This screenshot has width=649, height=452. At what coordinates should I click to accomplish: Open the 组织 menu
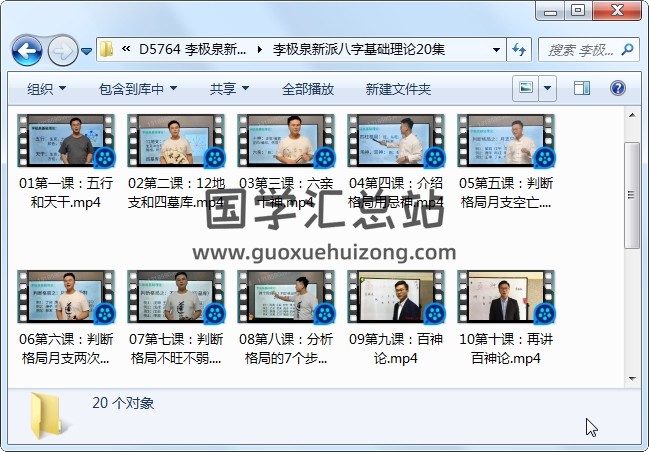click(46, 89)
